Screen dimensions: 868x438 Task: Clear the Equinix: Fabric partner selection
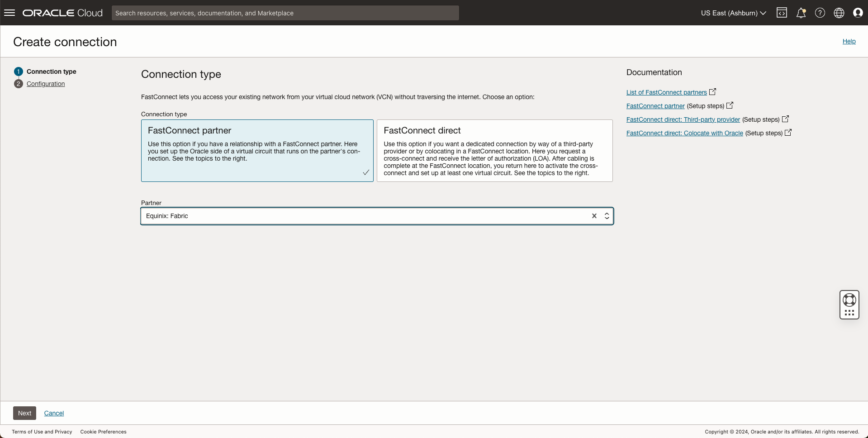pyautogui.click(x=594, y=216)
